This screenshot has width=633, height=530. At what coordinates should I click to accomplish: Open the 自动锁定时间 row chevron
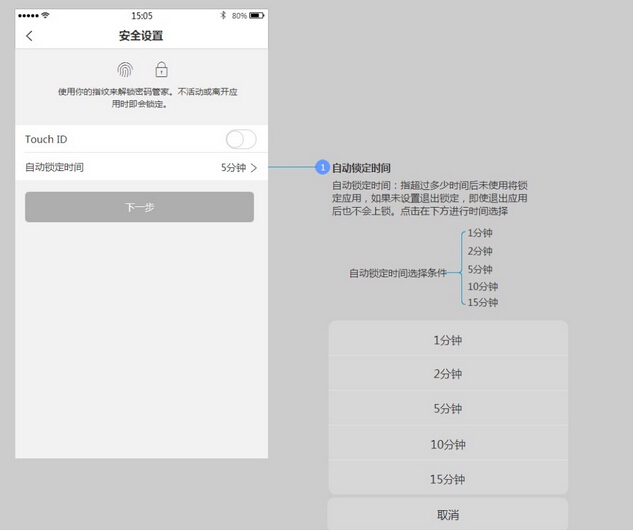pos(254,168)
